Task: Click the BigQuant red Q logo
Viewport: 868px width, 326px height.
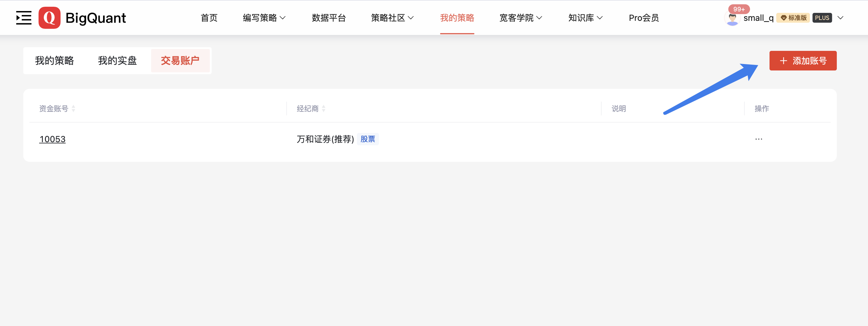Action: (x=50, y=18)
